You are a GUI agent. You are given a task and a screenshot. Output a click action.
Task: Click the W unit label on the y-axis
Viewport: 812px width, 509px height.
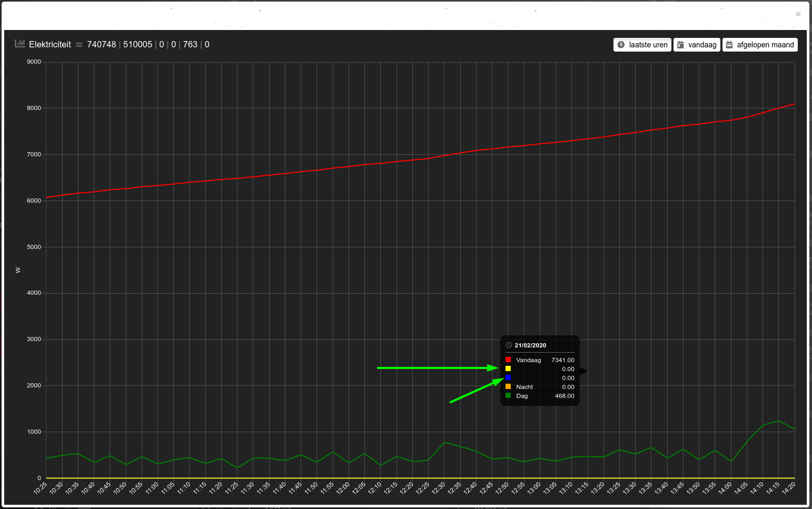(x=18, y=270)
